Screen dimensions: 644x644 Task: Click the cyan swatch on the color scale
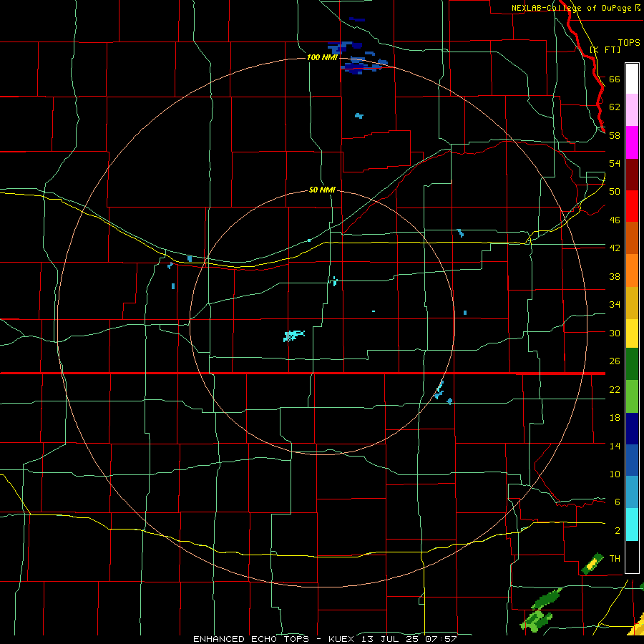coord(632,525)
